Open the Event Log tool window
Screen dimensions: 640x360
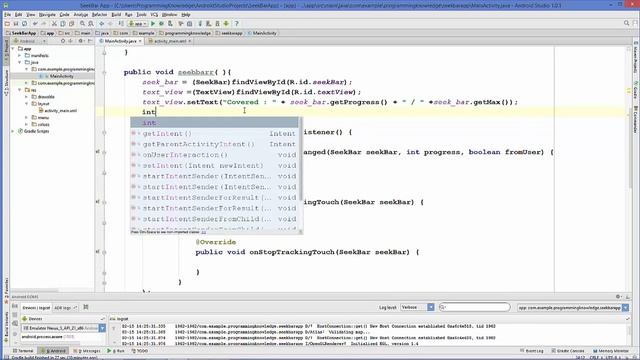(x=532, y=351)
